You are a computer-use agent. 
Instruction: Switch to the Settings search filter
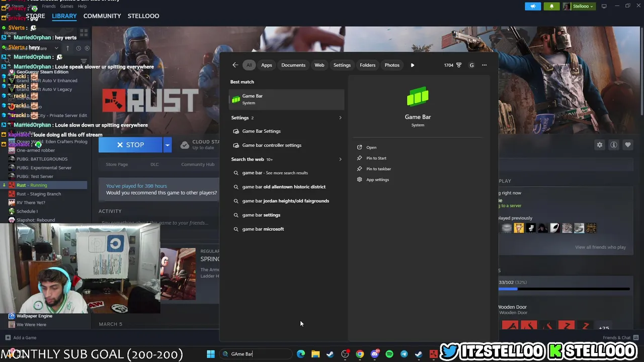point(342,65)
